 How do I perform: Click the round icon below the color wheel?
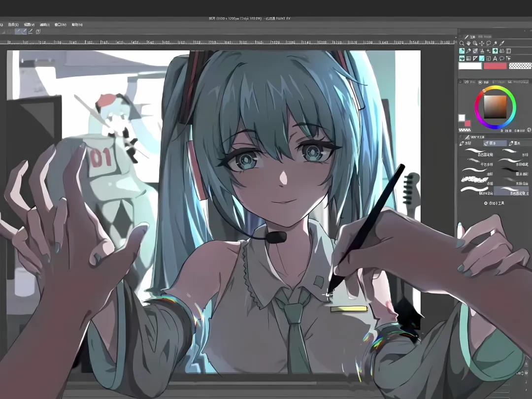pos(529,130)
